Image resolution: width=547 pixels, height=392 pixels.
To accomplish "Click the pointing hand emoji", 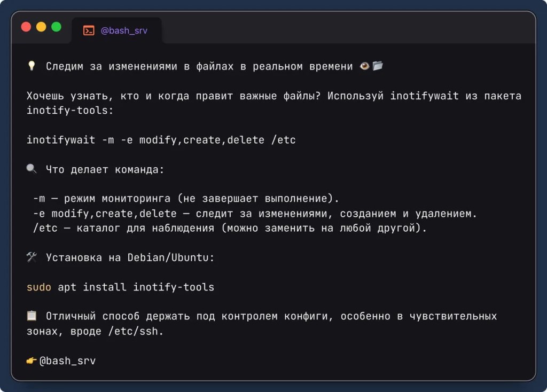I will click(32, 361).
